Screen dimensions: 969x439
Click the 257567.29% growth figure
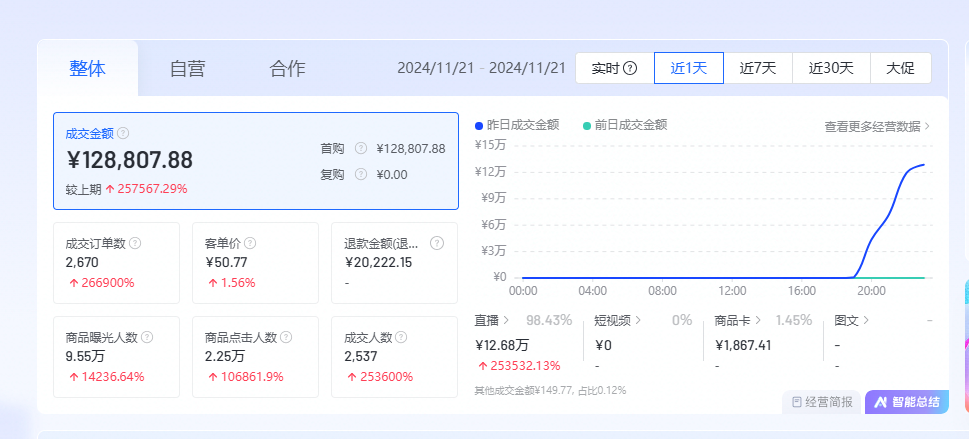tap(146, 189)
